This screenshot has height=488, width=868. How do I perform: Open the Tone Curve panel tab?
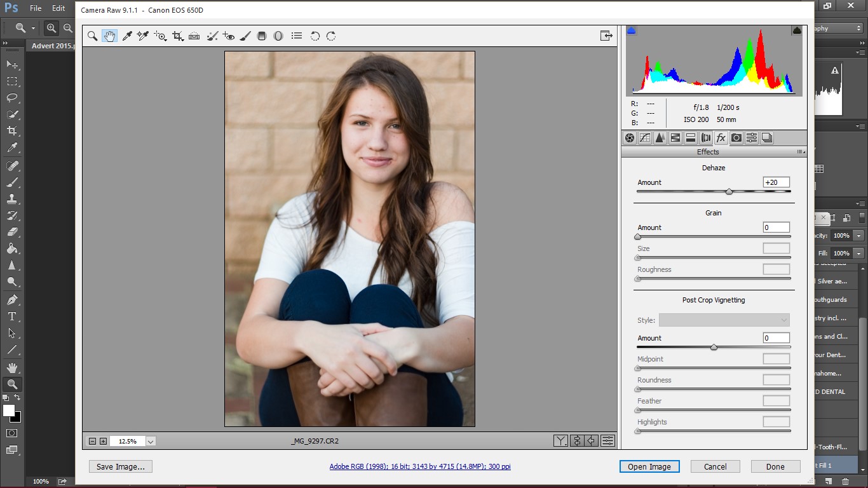tap(645, 138)
